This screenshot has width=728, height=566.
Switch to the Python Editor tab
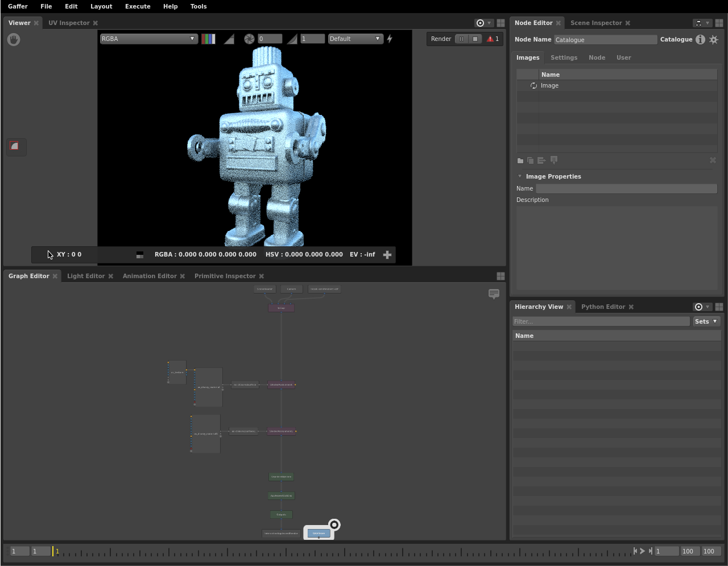(603, 307)
